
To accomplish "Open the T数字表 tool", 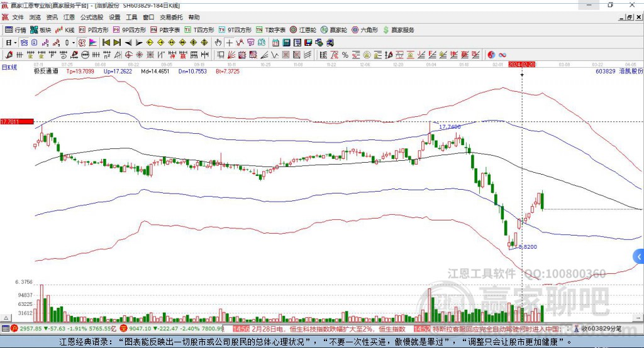I will tap(270, 30).
